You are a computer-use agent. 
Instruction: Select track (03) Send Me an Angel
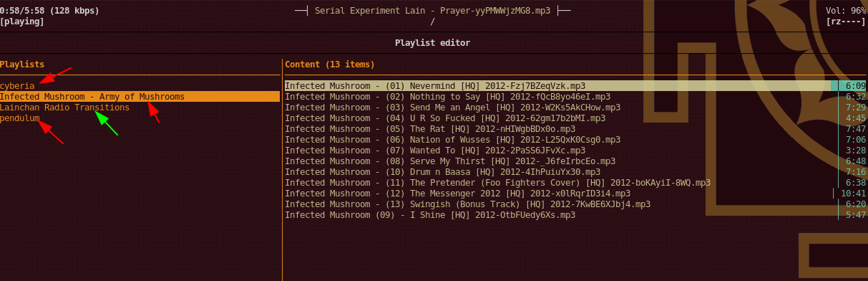click(x=452, y=108)
